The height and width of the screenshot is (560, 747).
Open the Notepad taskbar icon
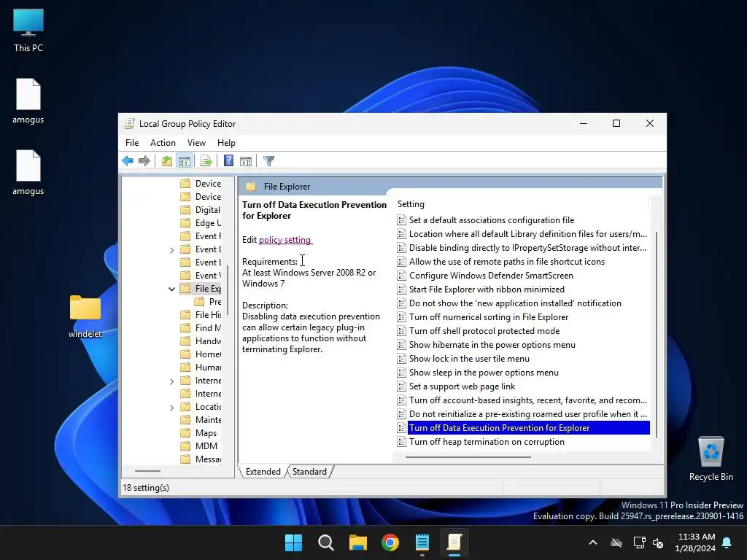[422, 542]
